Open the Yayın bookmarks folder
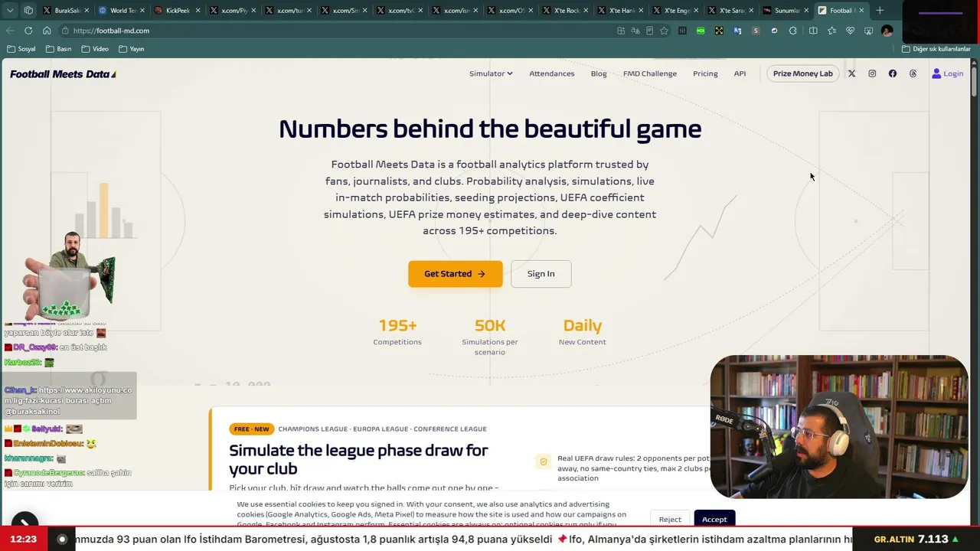The image size is (980, 551). 132,49
